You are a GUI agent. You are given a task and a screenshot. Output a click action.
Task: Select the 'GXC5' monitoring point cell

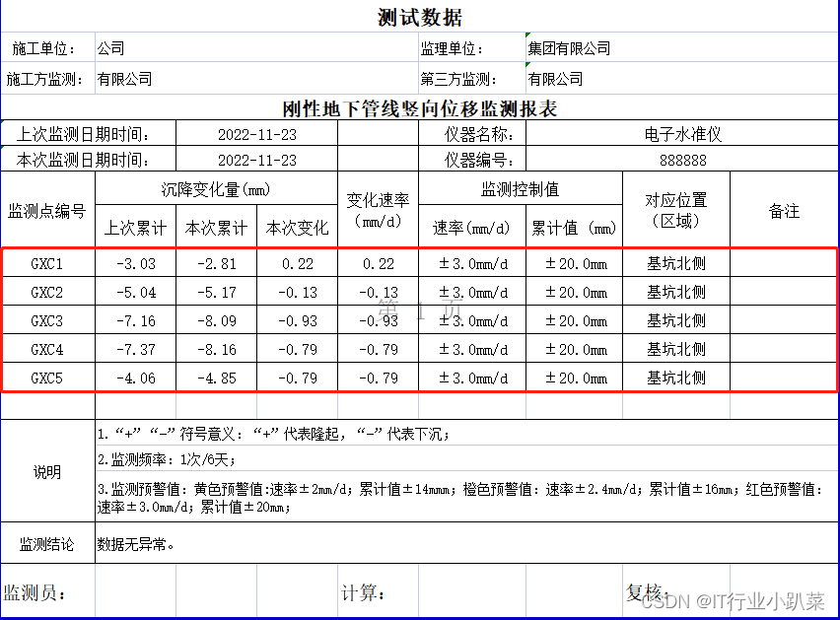[47, 378]
